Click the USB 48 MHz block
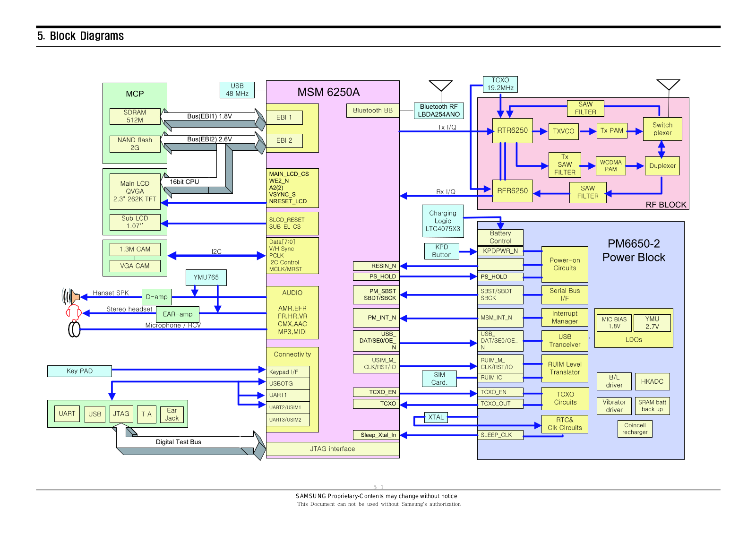Screen dimensions: 756x535 point(237,90)
